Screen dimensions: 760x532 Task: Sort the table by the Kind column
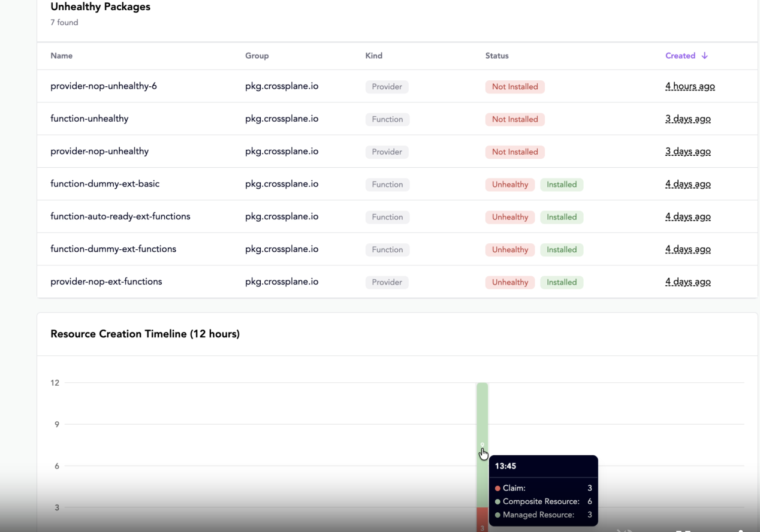pos(373,55)
